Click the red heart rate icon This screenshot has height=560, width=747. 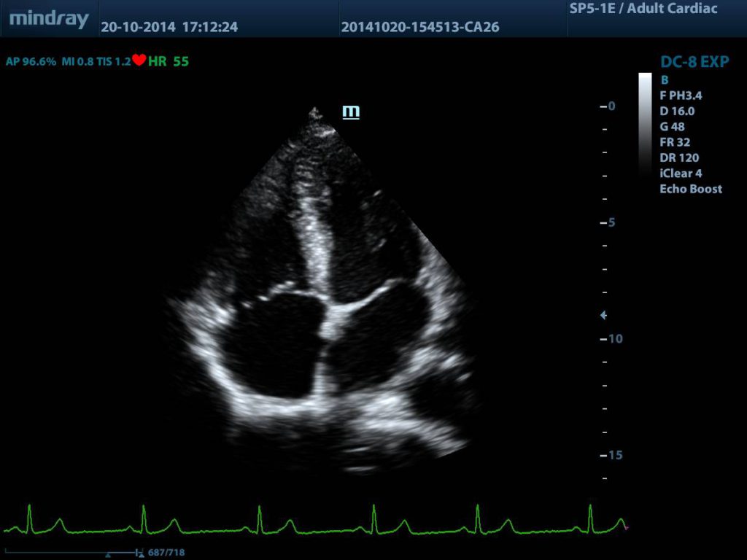pos(139,61)
